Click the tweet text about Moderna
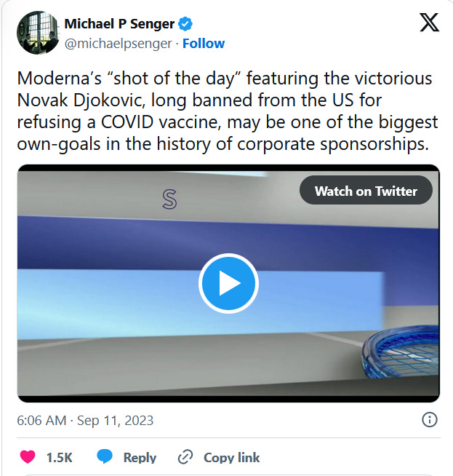The image size is (453, 476). [228, 111]
